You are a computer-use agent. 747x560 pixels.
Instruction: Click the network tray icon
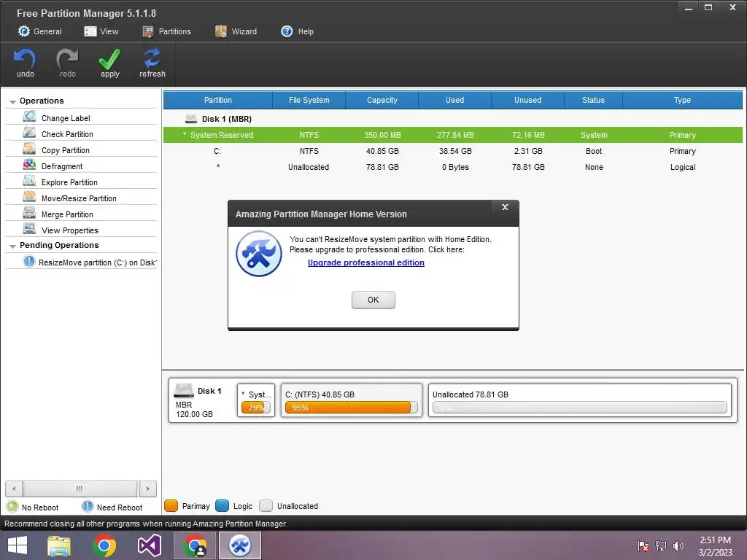pyautogui.click(x=661, y=546)
